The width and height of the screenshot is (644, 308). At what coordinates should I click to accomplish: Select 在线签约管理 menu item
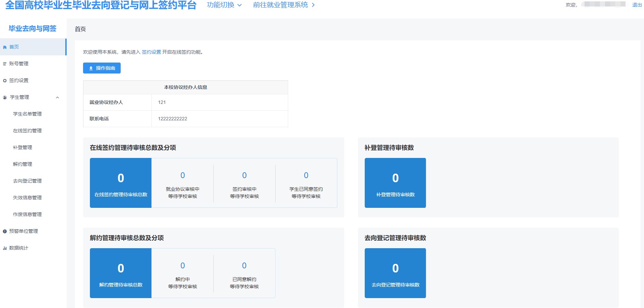click(x=27, y=131)
